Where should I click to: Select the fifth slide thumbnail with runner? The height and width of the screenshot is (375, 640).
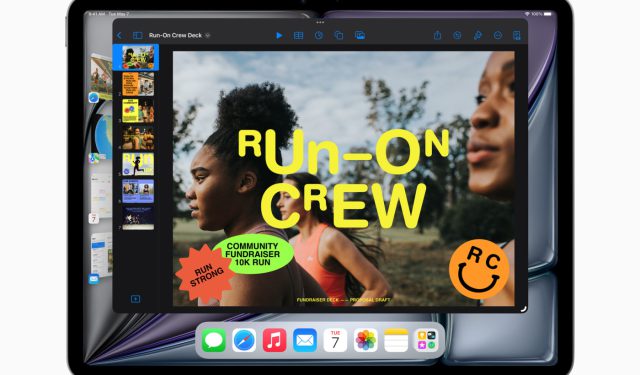(138, 164)
